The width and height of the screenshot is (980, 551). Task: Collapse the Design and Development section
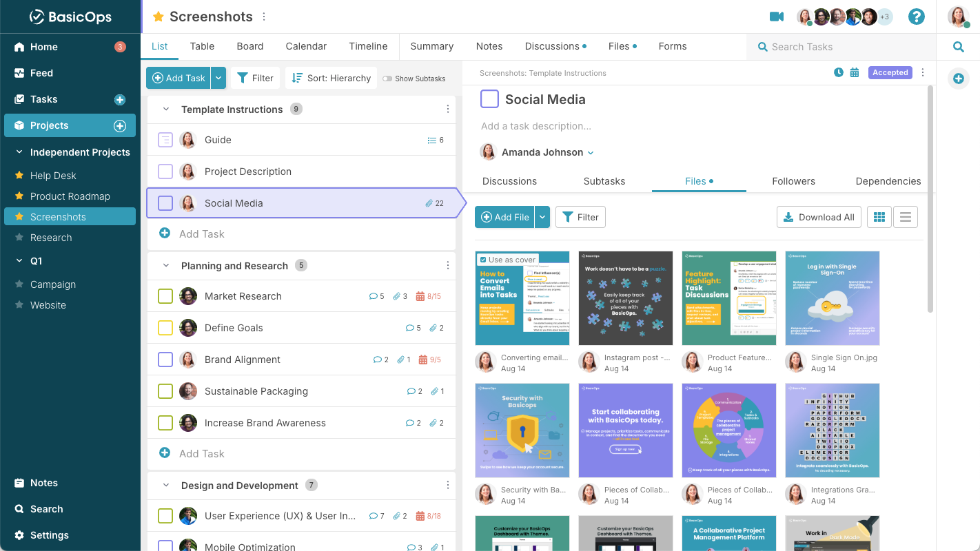click(x=166, y=485)
